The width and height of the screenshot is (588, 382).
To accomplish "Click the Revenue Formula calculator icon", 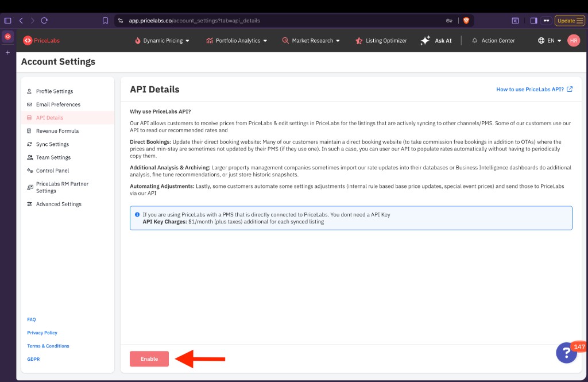I will point(29,131).
